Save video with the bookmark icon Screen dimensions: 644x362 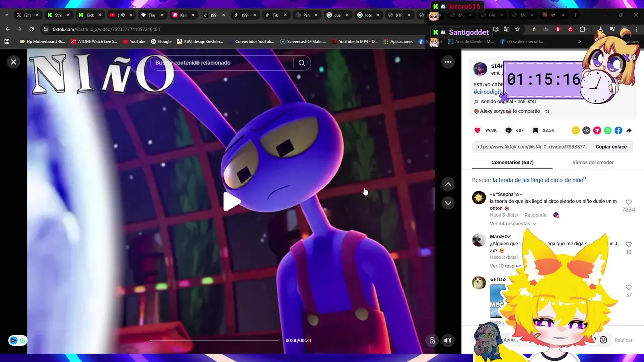click(535, 130)
